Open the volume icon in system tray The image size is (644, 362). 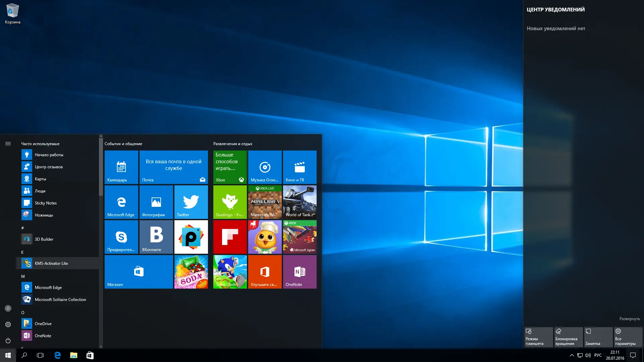click(588, 355)
